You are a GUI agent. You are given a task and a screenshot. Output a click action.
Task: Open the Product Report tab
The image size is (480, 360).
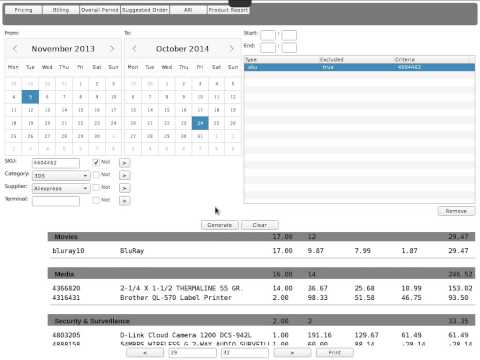(x=228, y=10)
